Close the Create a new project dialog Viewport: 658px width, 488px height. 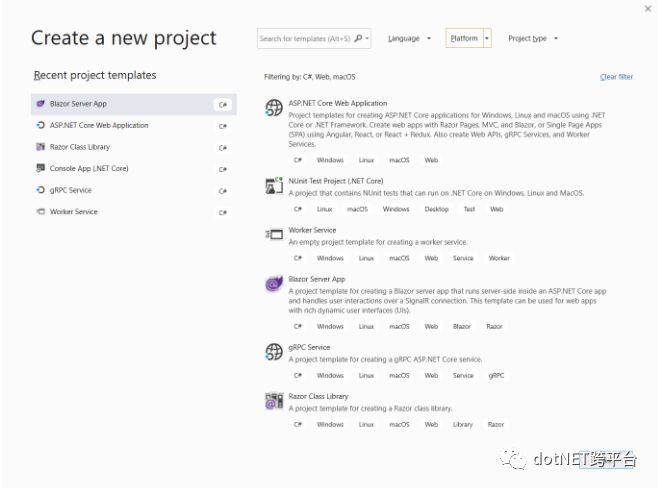pos(648,8)
